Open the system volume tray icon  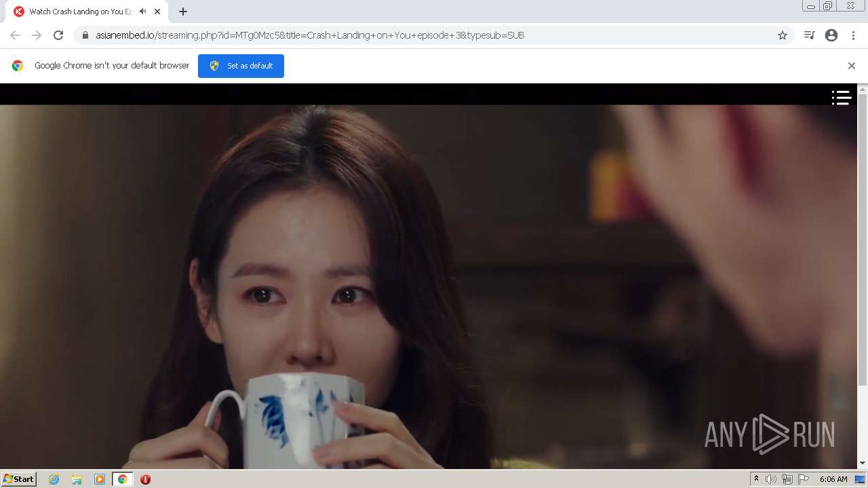point(771,479)
